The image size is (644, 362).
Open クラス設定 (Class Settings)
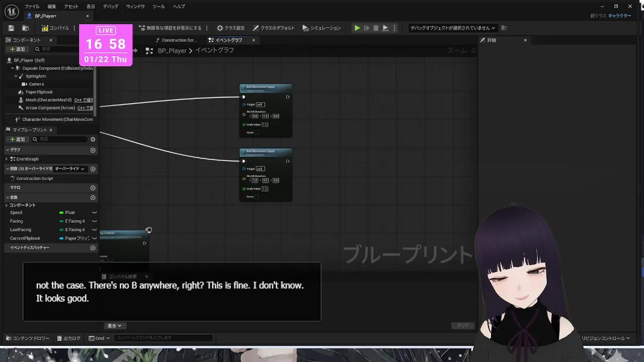(230, 28)
